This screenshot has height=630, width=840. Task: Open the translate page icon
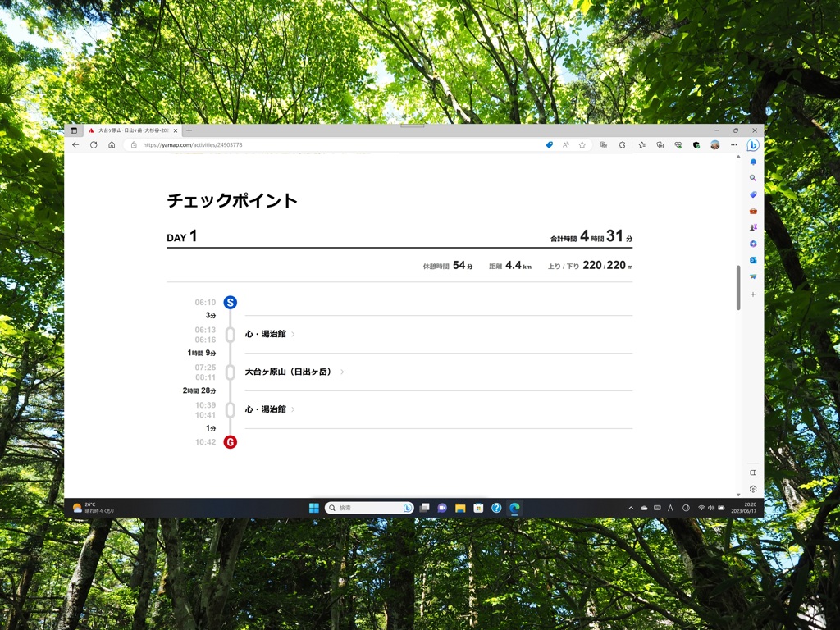(604, 144)
